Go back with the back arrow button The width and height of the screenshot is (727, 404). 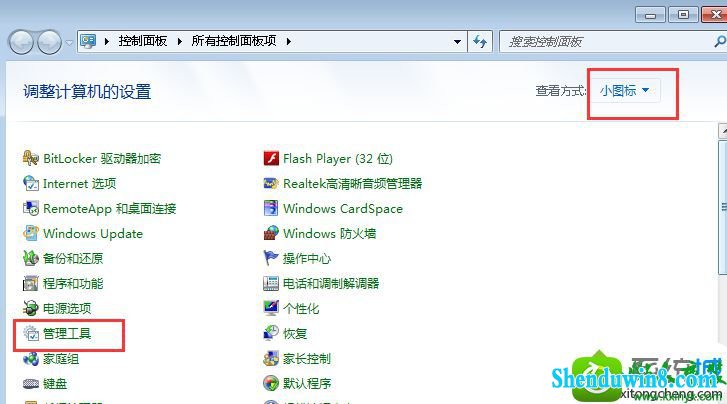pyautogui.click(x=21, y=42)
